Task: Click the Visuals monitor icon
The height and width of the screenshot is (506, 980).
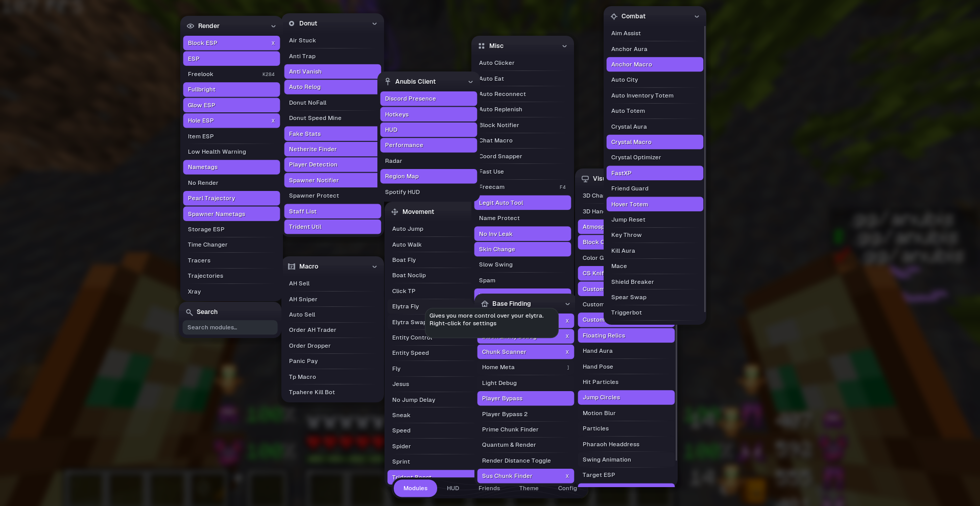Action: tap(585, 179)
